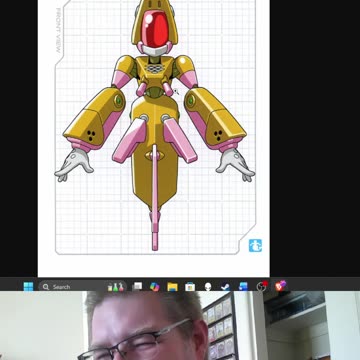This screenshot has height=360, width=360.
Task: Launch Microsoft Copilot from the taskbar
Action: tap(154, 287)
